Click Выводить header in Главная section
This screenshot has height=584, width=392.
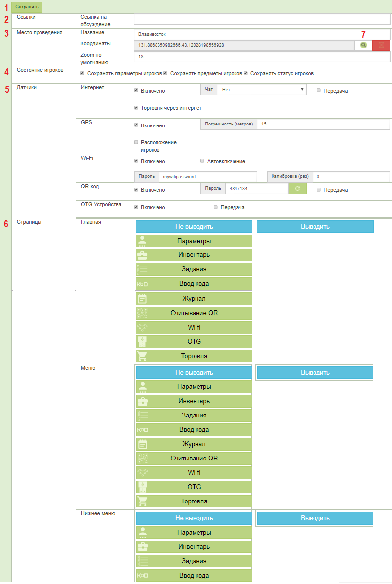click(315, 226)
